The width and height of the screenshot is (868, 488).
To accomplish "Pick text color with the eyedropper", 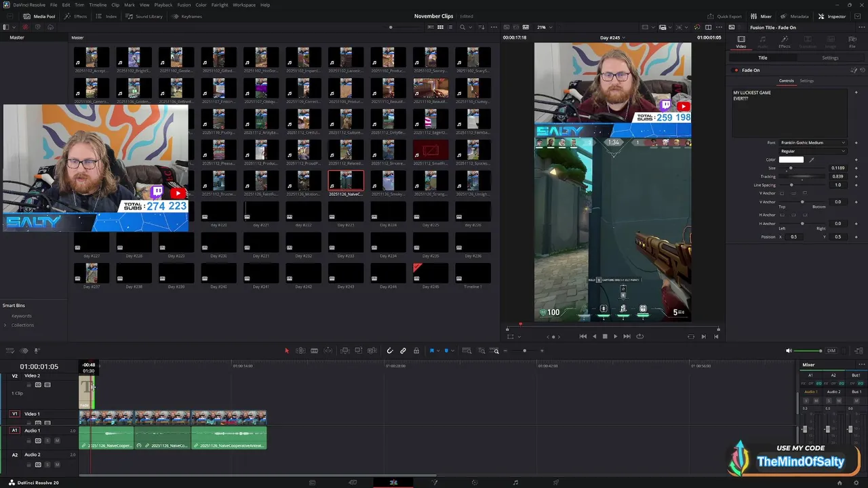I will (x=812, y=160).
